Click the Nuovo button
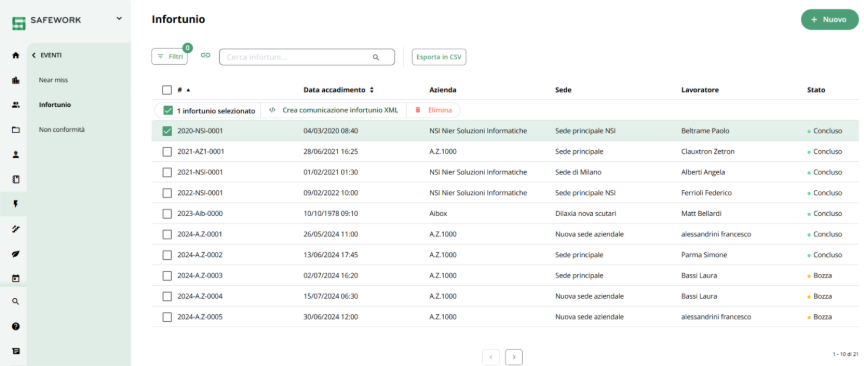 pos(829,19)
